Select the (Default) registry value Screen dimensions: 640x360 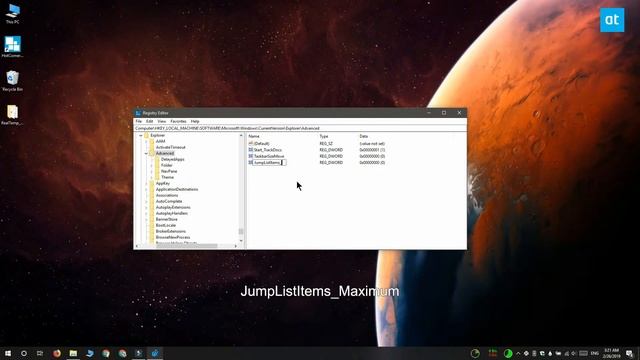pyautogui.click(x=261, y=144)
